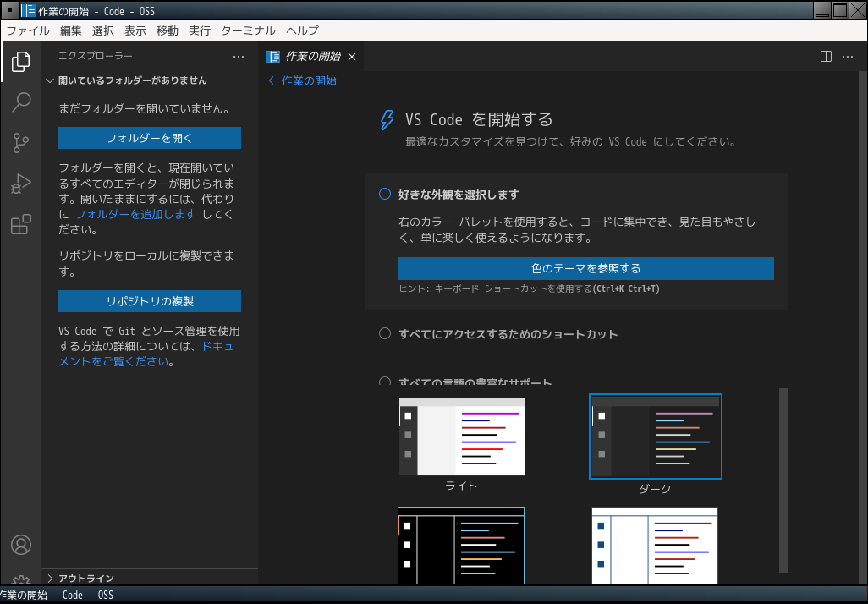Click the リポジトリの複製 button
Image resolution: width=868 pixels, height=604 pixels.
click(150, 301)
